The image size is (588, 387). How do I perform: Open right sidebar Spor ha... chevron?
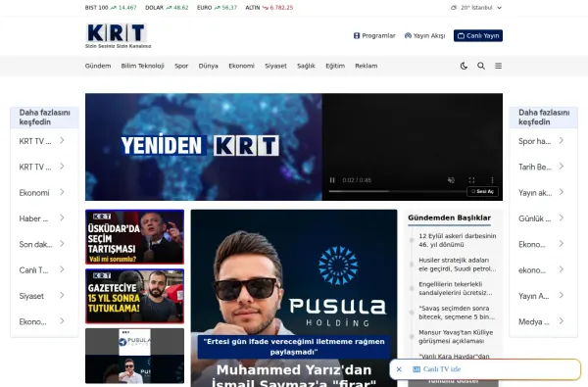click(x=561, y=140)
